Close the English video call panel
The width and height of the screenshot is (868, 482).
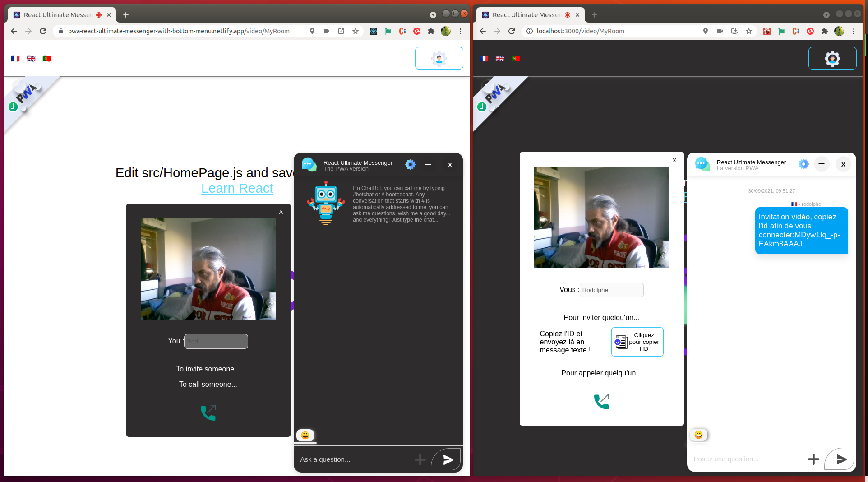(x=281, y=212)
